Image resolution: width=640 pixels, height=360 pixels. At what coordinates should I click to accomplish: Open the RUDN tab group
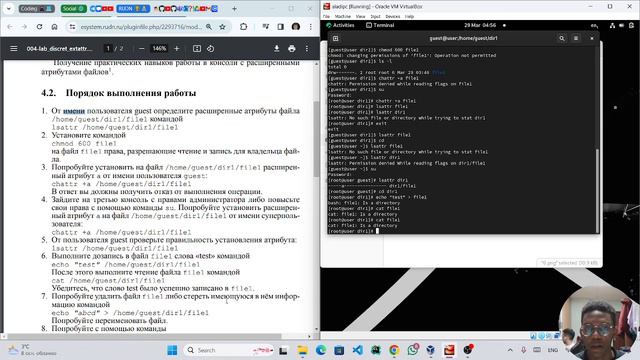tap(133, 8)
